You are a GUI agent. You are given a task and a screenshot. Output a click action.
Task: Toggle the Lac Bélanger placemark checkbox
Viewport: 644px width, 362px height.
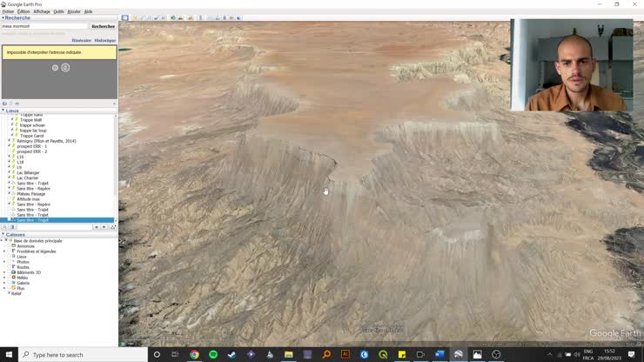10,172
